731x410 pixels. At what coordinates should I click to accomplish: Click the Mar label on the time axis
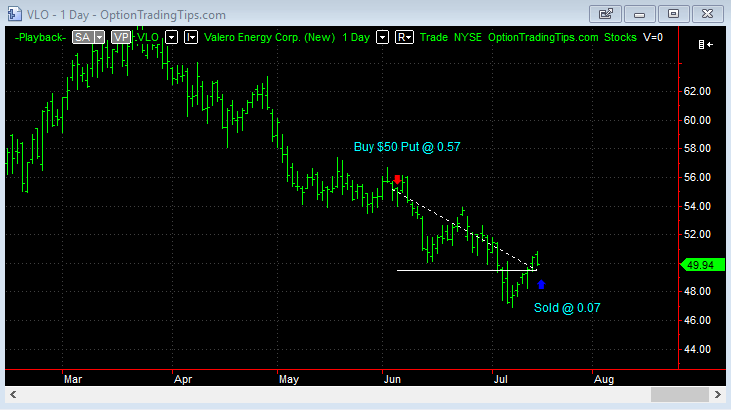click(73, 379)
